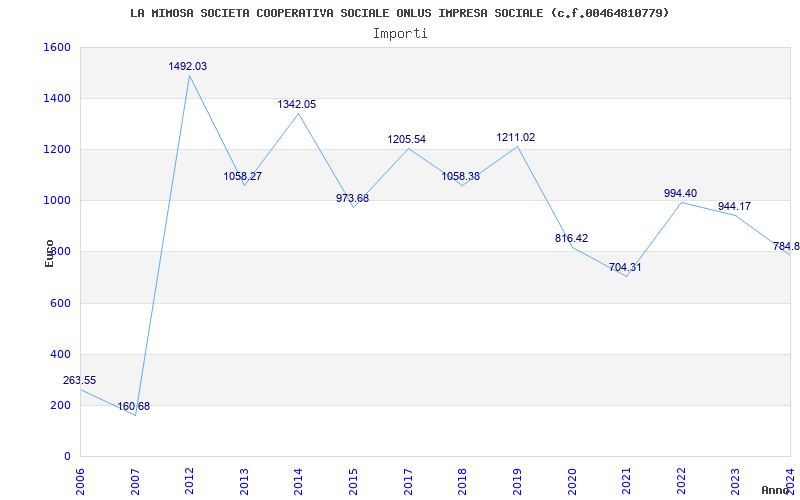Click the 2006 x-axis year label
Screen dimensions: 800x500
(80, 482)
